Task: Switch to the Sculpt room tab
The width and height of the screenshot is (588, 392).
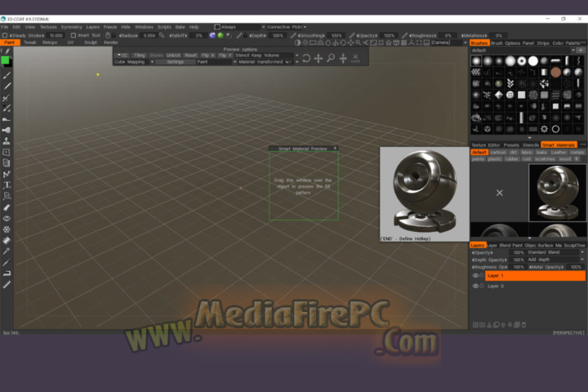Action: [x=91, y=42]
